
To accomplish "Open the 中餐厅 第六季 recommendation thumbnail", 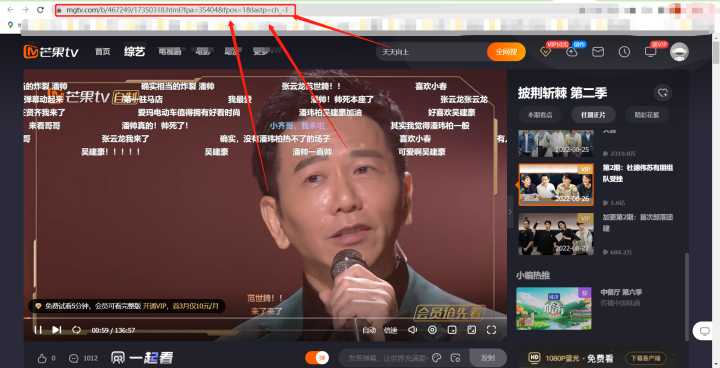I will 554,308.
